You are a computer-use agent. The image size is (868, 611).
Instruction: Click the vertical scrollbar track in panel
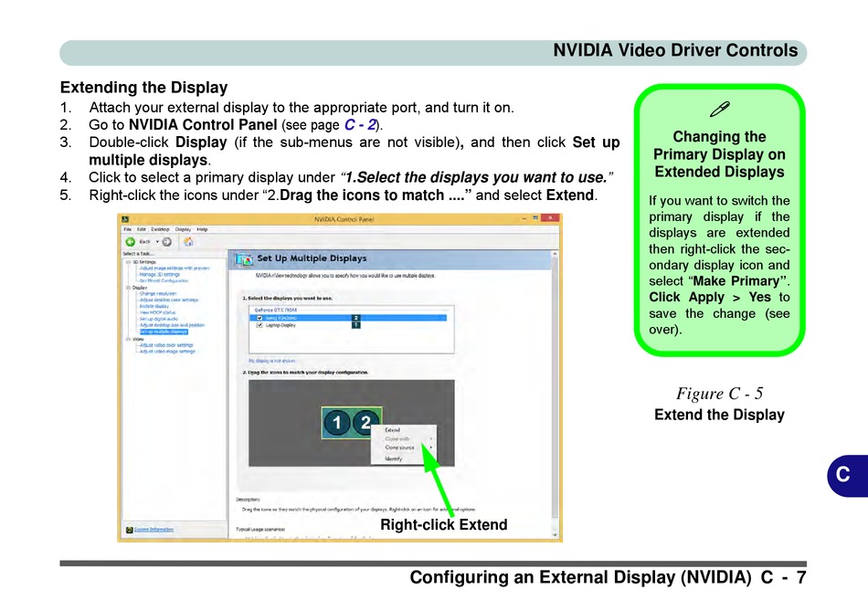click(555, 387)
